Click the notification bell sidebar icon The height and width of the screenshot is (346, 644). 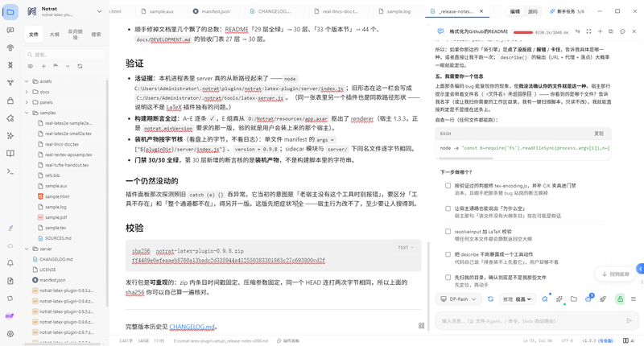10,263
